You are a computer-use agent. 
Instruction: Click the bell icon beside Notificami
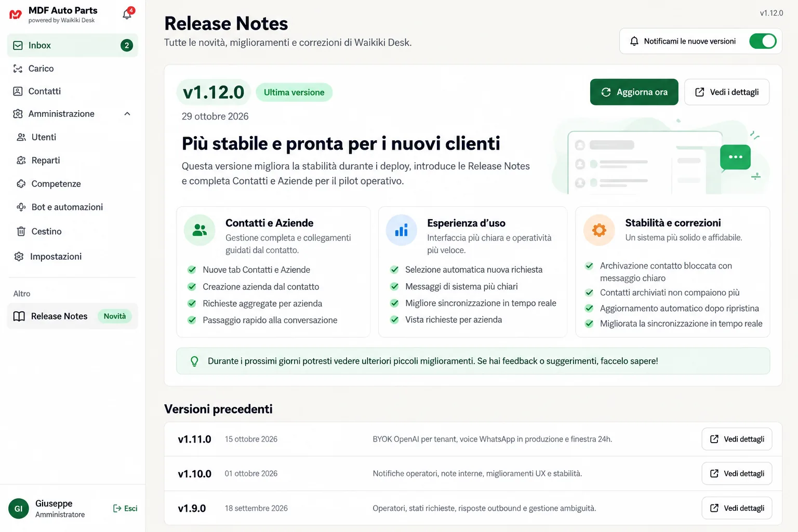point(634,41)
